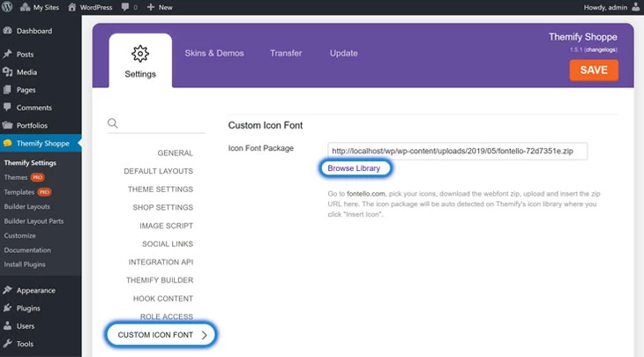The width and height of the screenshot is (644, 357).
Task: Click the WordPress home site link
Action: pos(90,7)
